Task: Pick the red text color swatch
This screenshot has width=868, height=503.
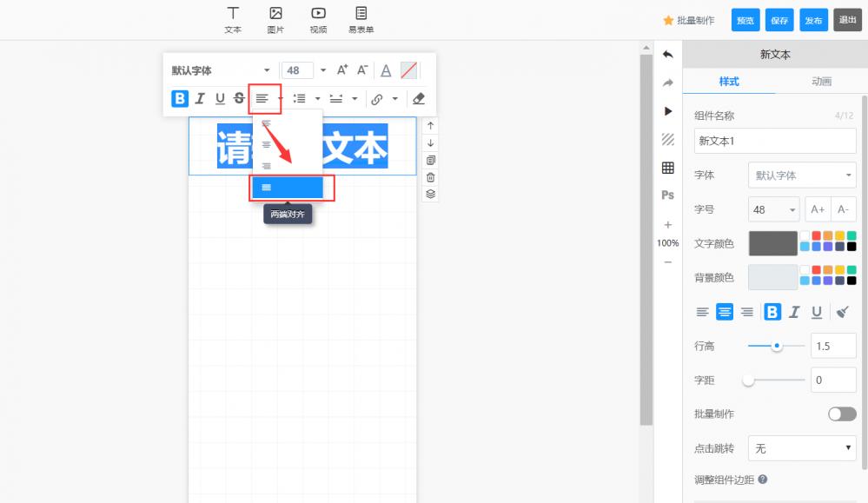Action: 817,235
